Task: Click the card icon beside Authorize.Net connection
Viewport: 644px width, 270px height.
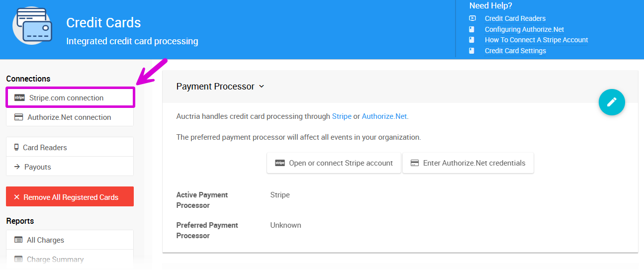Action: pos(19,117)
